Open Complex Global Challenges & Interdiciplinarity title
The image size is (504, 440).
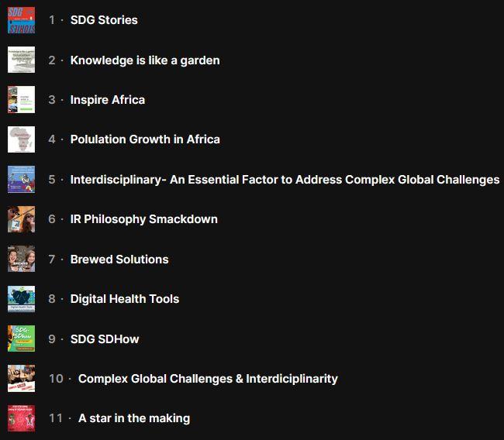click(208, 379)
